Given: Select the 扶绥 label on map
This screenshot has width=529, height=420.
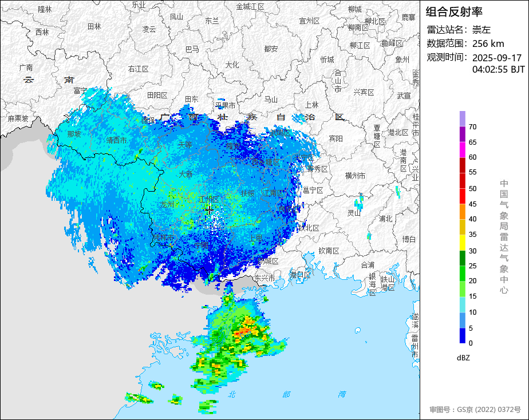Looking at the screenshot, I should [248, 193].
